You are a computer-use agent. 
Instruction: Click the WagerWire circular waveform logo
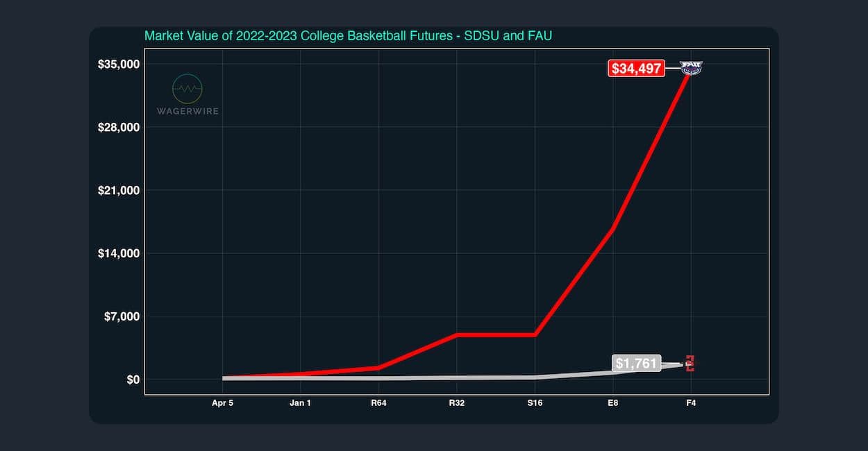tap(187, 89)
